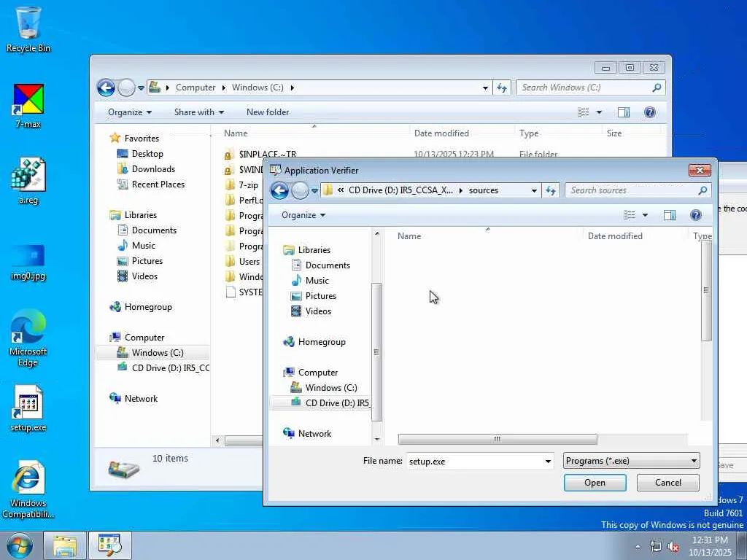Open the Recycle Bin desktop icon
Screen dimensions: 747x560
coord(28,29)
